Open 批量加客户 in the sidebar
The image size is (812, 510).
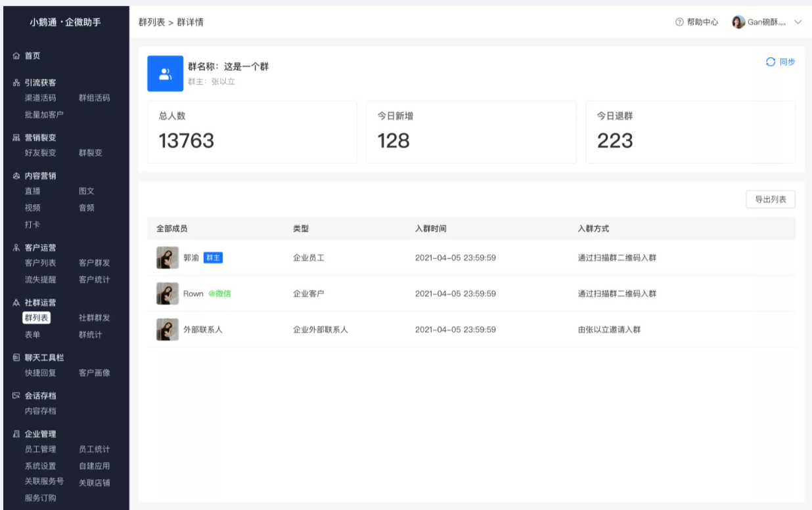pos(45,115)
